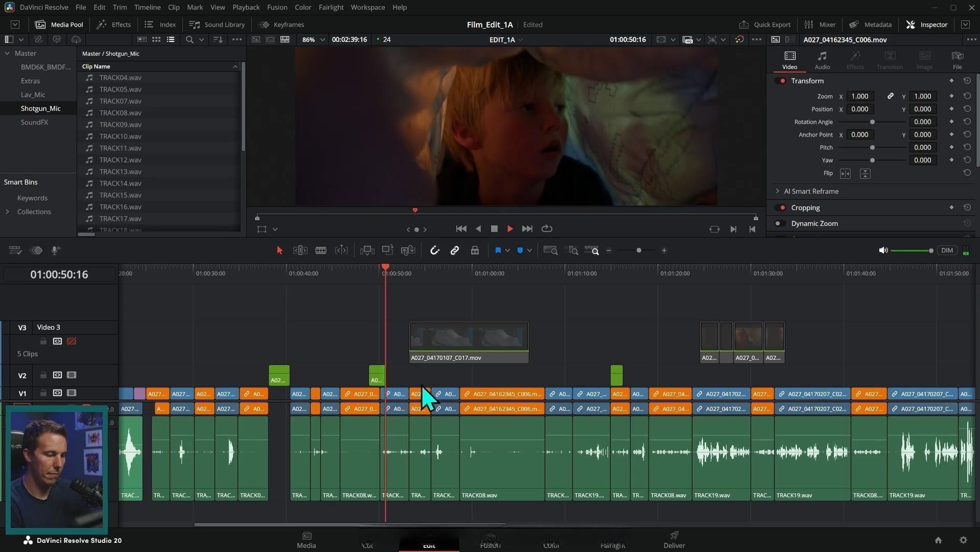This screenshot has height=552, width=980.
Task: Select the arrow Selection Mode tool
Action: coord(279,250)
